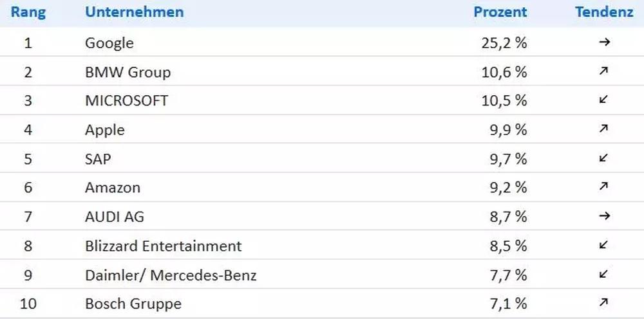Screen dimensions: 644x319
Task: Click the Prozent column header
Action: [x=500, y=12]
